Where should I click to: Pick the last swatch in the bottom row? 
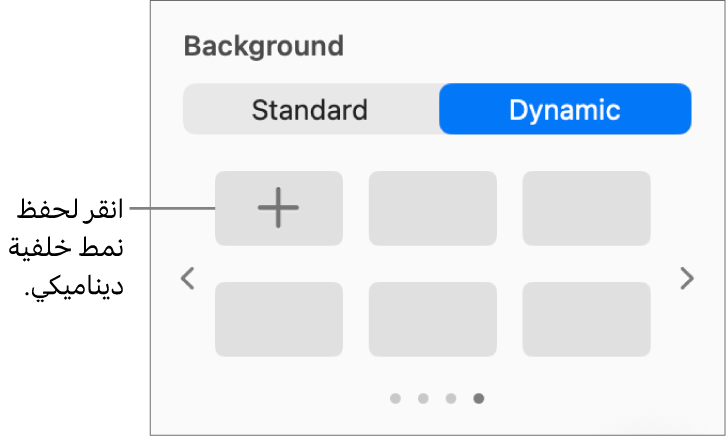tap(586, 319)
